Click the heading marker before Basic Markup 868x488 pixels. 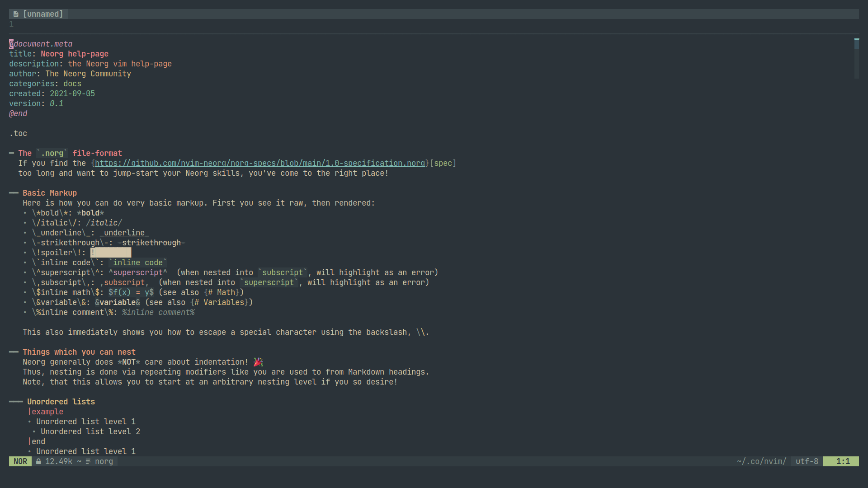click(14, 193)
